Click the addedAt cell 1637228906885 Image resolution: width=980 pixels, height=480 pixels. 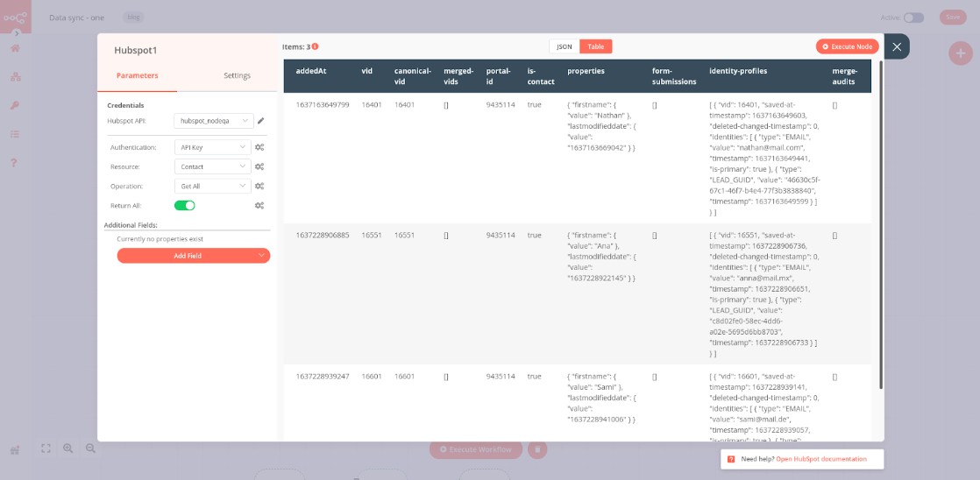click(323, 236)
